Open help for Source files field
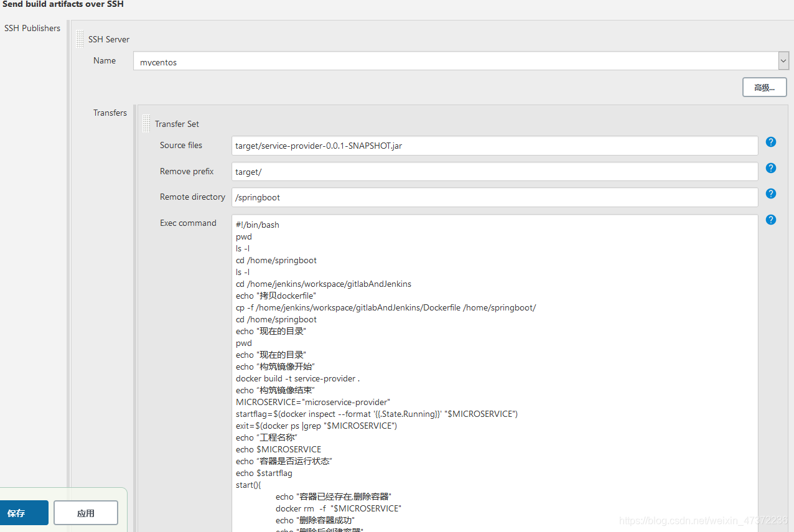794x532 pixels. (770, 142)
